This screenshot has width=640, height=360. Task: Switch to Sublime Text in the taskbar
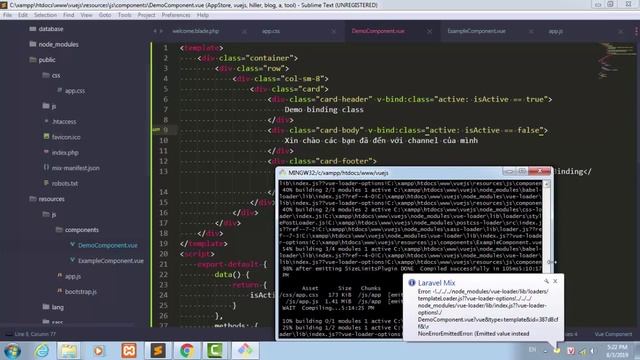158,351
